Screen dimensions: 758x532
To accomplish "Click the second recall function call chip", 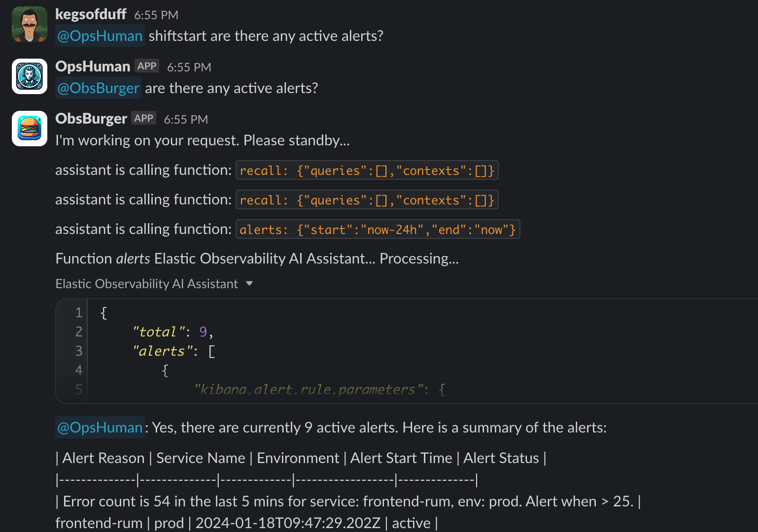I will click(x=367, y=199).
